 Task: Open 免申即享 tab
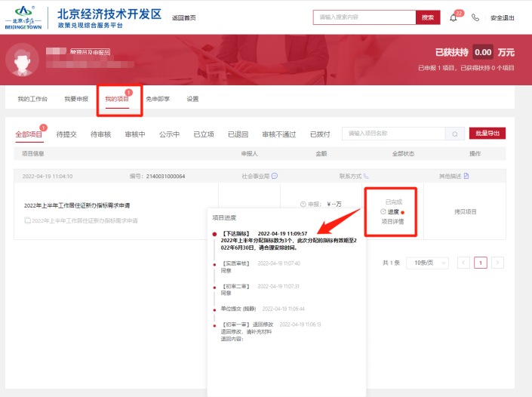coord(158,99)
